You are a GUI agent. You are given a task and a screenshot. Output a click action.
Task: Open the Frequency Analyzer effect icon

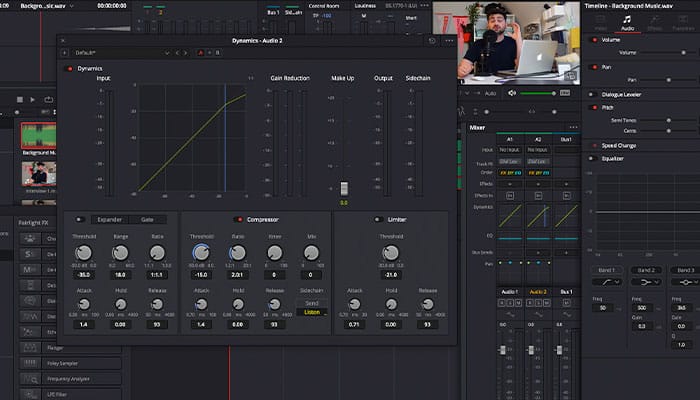(30, 379)
